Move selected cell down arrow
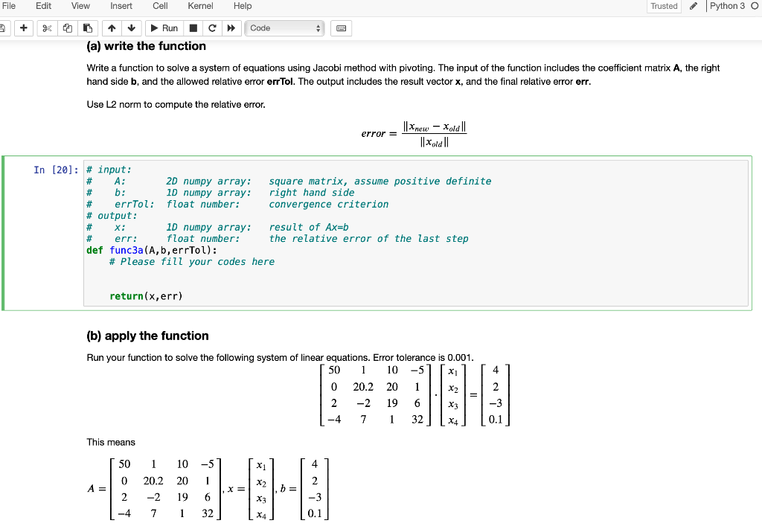Viewport: 762px width, 532px height. (131, 28)
